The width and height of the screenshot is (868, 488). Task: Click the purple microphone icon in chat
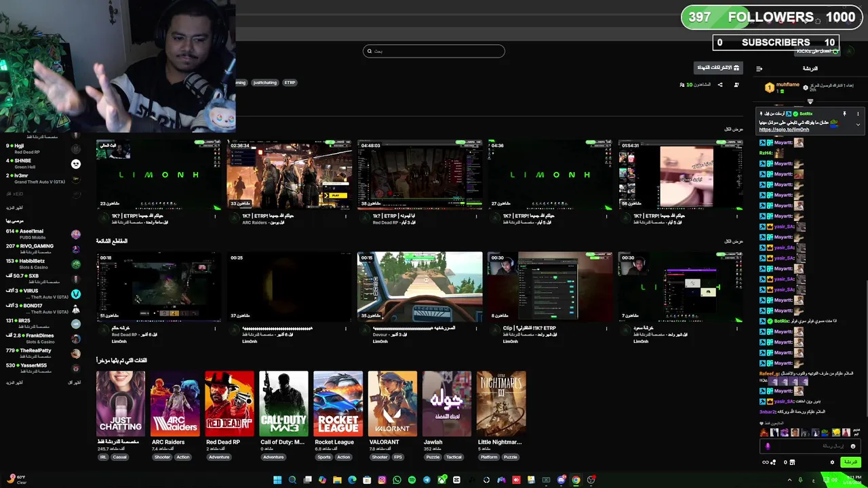(768, 446)
